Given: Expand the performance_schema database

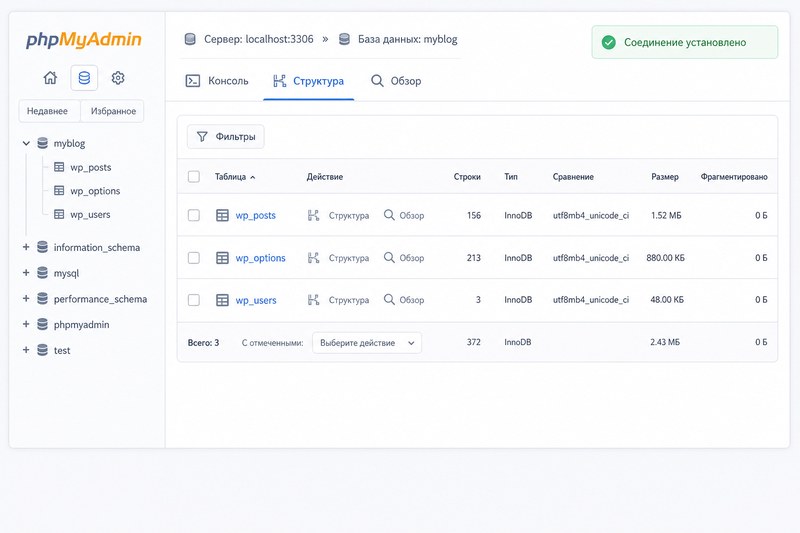Looking at the screenshot, I should [26, 298].
